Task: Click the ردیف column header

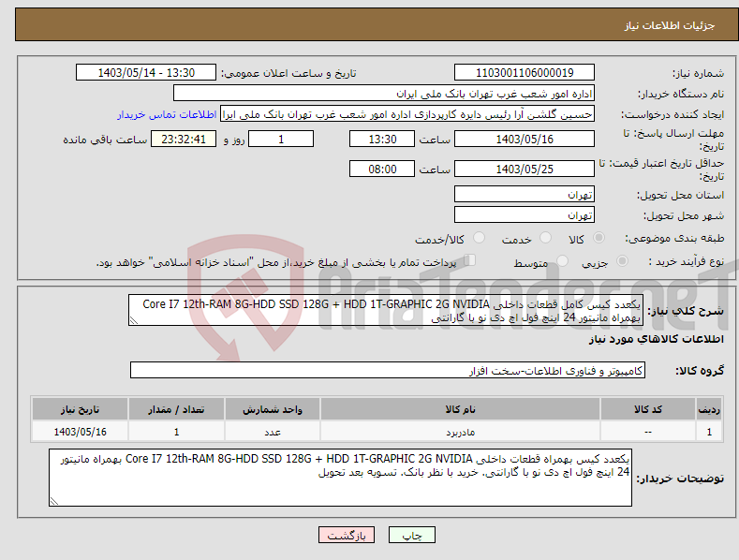Action: [709, 409]
